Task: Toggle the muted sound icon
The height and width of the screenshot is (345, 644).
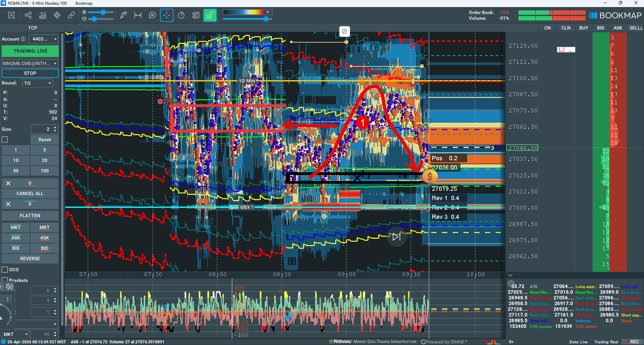Action: point(10,287)
